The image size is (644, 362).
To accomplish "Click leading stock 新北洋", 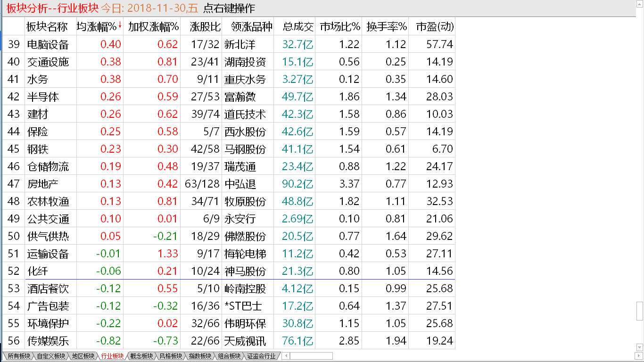I will click(239, 44).
